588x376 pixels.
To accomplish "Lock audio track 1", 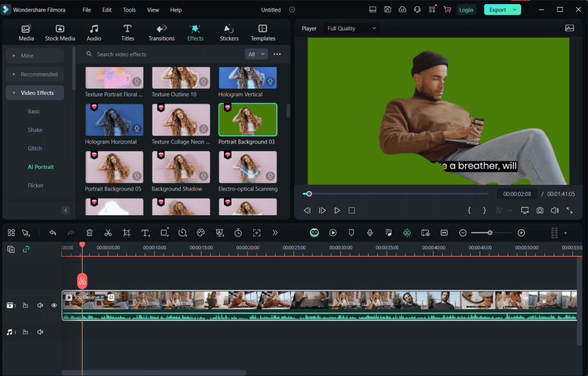I will pyautogui.click(x=25, y=332).
